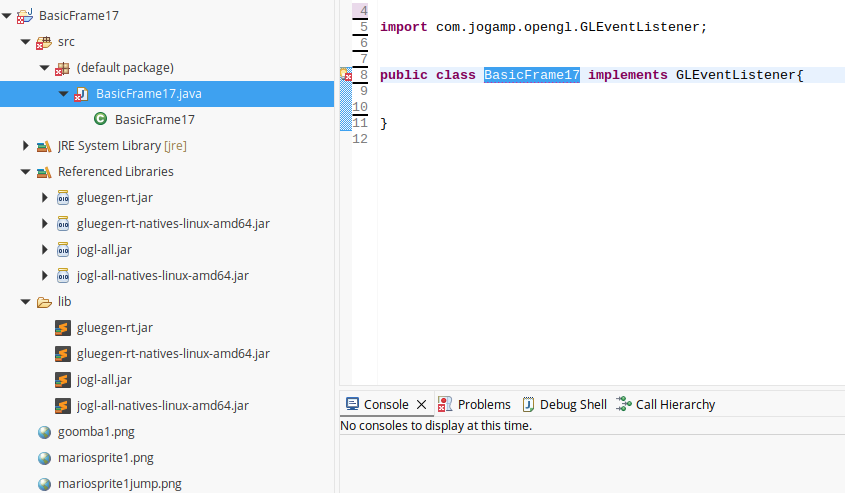Screen dimensions: 845x493
Task: Collapse Referenced Libraries node
Action: click(x=25, y=172)
